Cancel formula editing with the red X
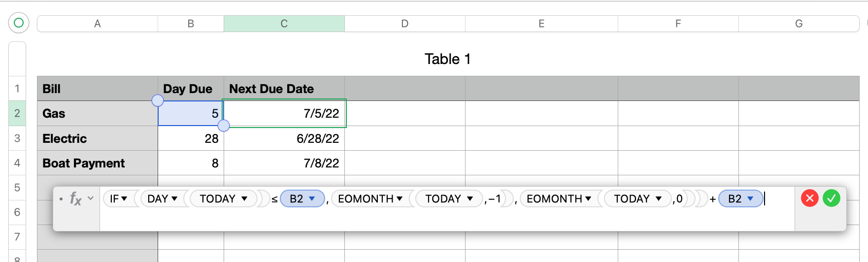 tap(809, 198)
